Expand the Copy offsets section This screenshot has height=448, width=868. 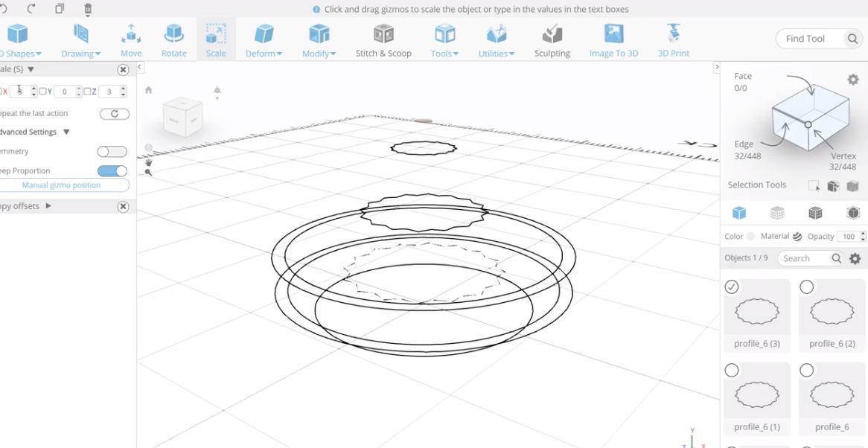[48, 206]
